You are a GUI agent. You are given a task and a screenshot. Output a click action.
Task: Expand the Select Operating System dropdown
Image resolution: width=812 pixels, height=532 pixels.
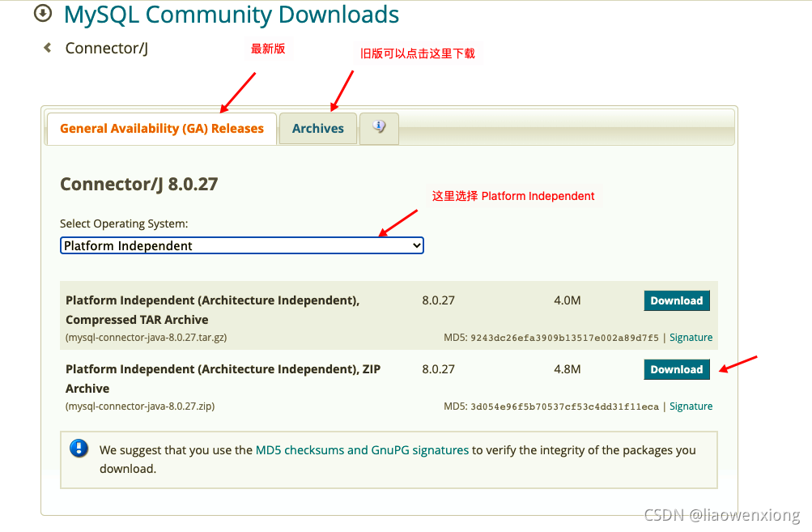242,245
